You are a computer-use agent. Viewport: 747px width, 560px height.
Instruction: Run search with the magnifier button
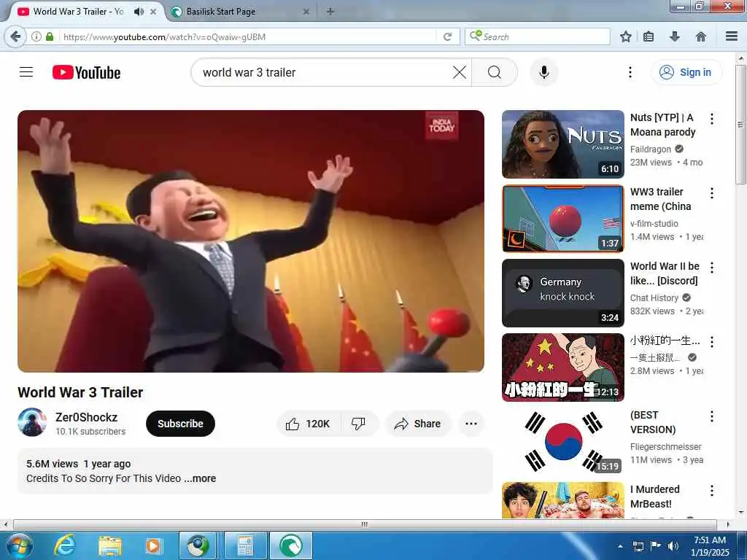click(495, 72)
